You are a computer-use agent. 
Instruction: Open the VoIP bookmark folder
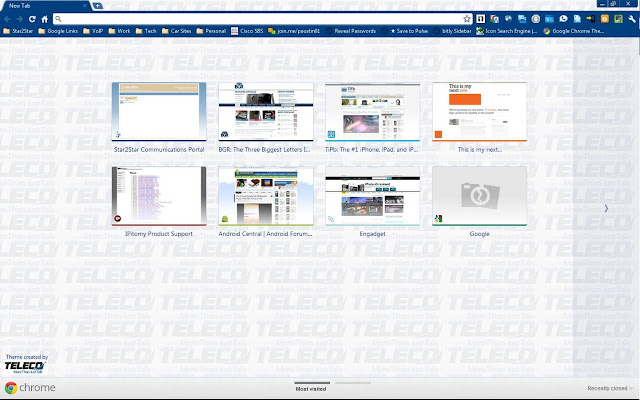[x=93, y=31]
